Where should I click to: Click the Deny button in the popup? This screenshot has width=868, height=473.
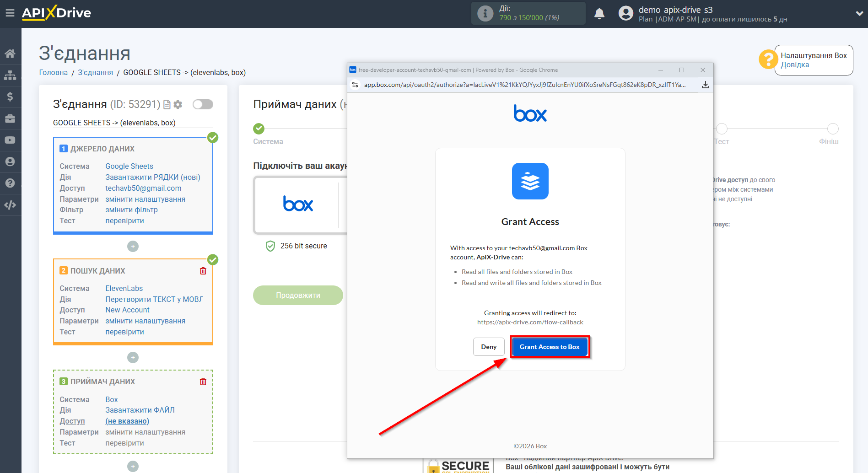point(488,347)
